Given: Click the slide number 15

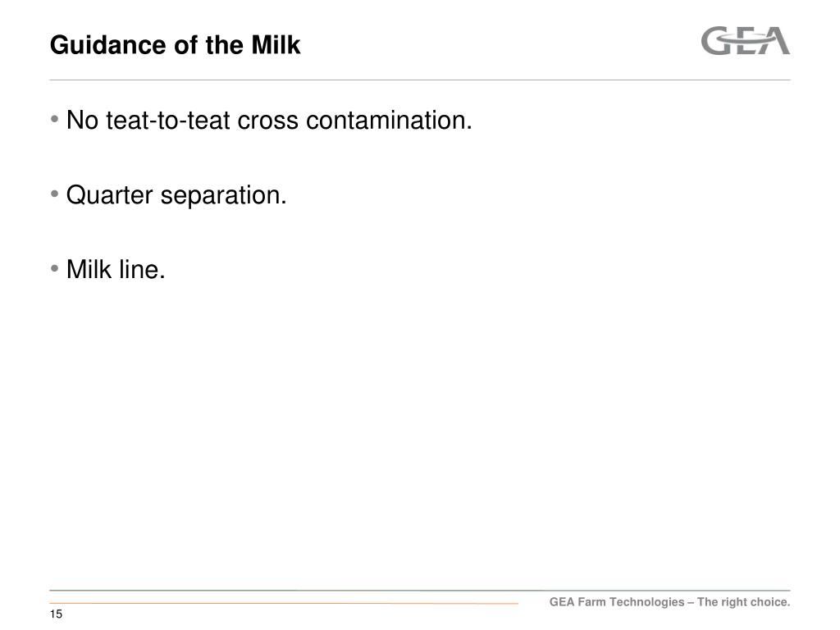Looking at the screenshot, I should click(x=57, y=614).
